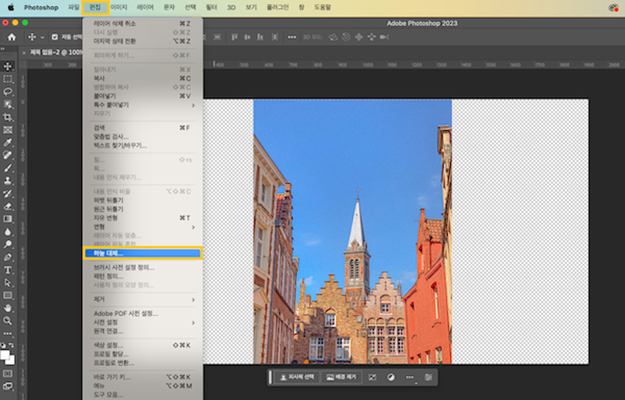
Task: Toggle the auto-select checkbox
Action: [55, 37]
